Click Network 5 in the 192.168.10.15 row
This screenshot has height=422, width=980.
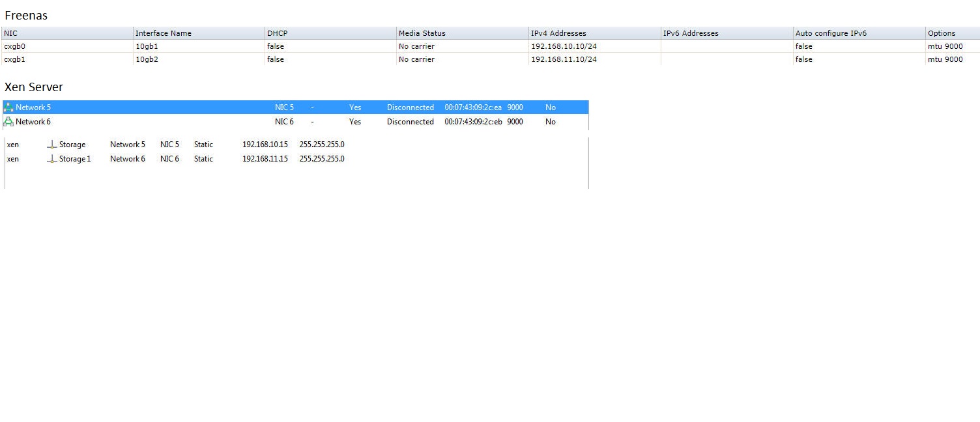128,145
